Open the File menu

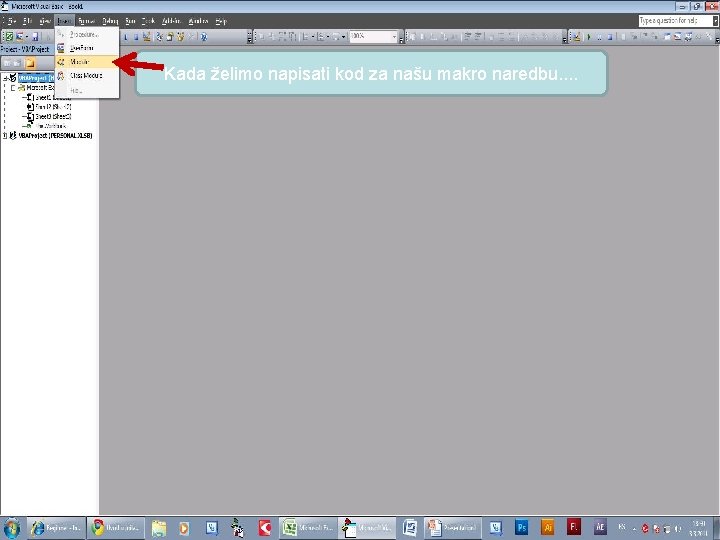[x=12, y=21]
